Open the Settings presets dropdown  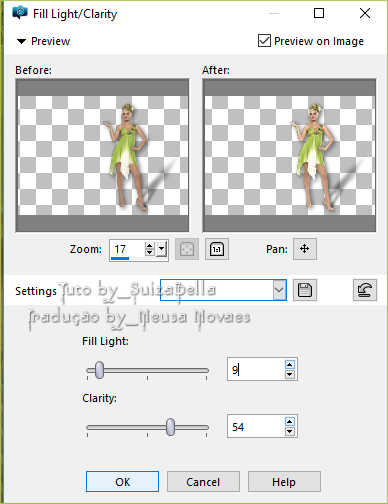tap(279, 290)
